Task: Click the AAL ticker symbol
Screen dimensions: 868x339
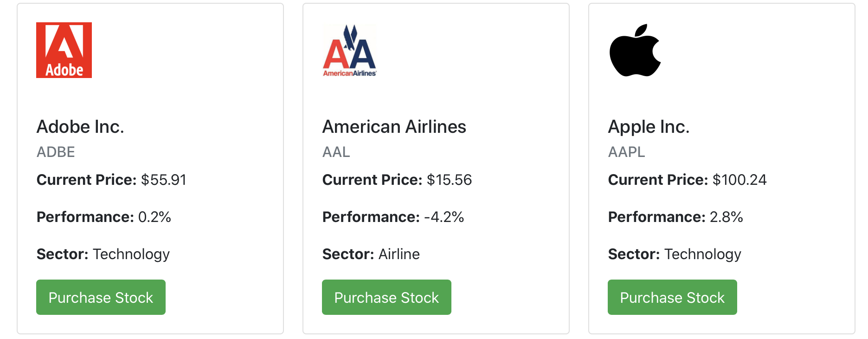Action: coord(336,152)
